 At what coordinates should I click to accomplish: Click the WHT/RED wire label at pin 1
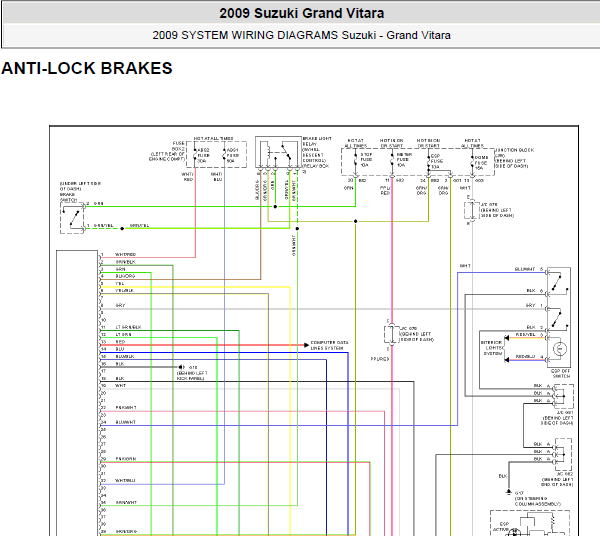tap(125, 254)
